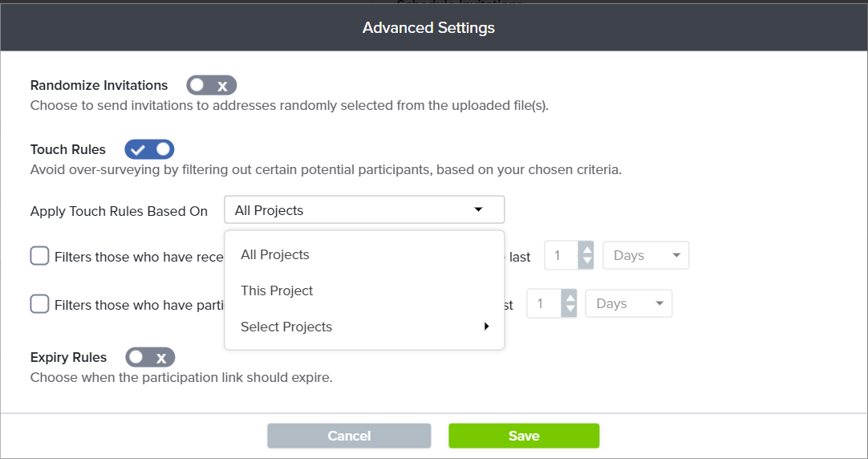Decrease the participated filter number with down arrow
The image size is (868, 459).
pos(570,310)
